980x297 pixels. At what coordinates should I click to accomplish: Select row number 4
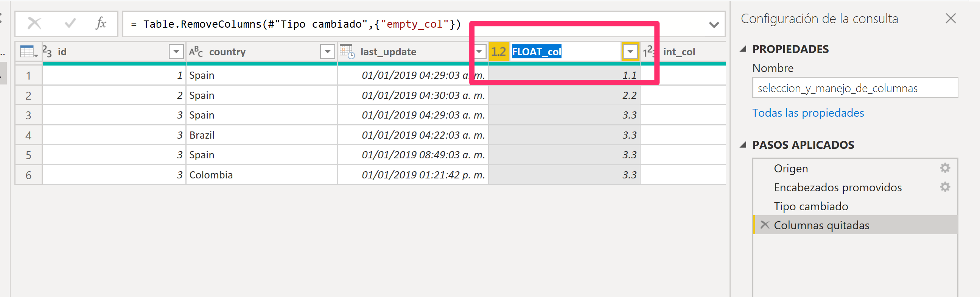(28, 135)
